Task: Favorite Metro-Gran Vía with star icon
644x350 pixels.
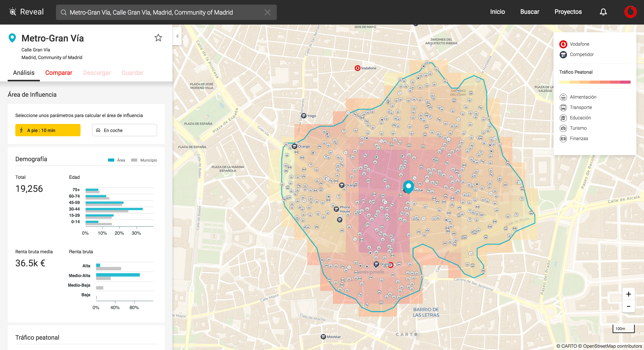Action: coord(158,38)
